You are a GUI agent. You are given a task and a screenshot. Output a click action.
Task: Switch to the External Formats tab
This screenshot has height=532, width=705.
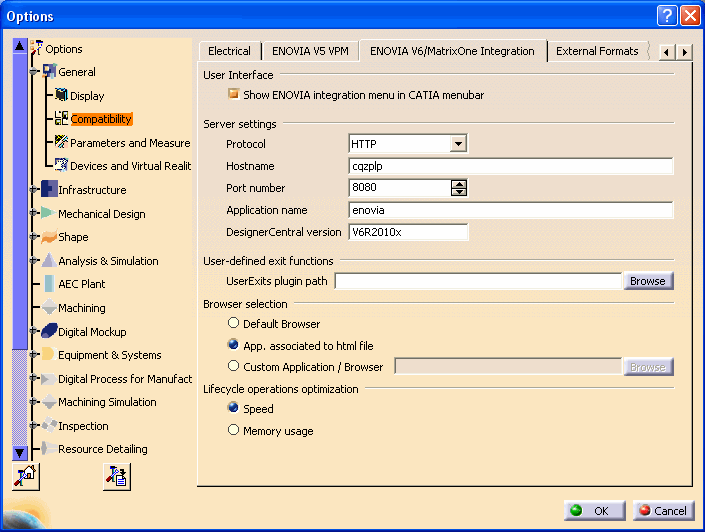597,51
